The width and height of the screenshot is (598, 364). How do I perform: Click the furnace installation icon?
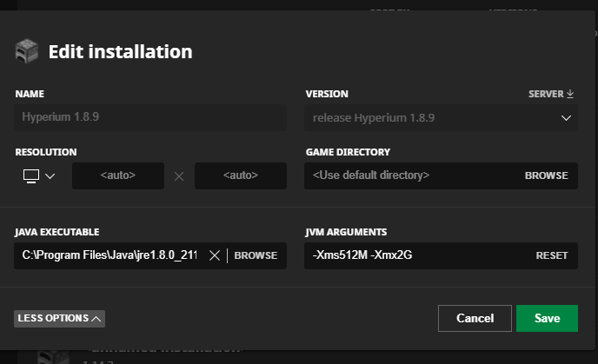coord(27,51)
